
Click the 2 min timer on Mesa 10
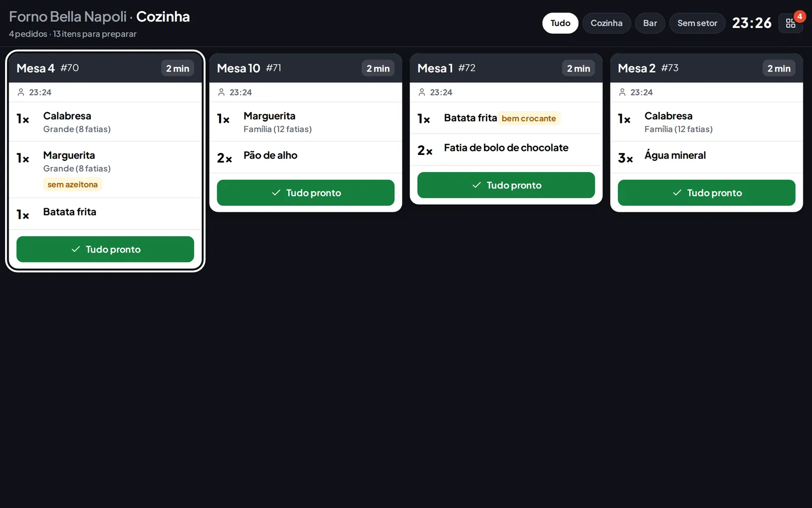click(x=378, y=68)
